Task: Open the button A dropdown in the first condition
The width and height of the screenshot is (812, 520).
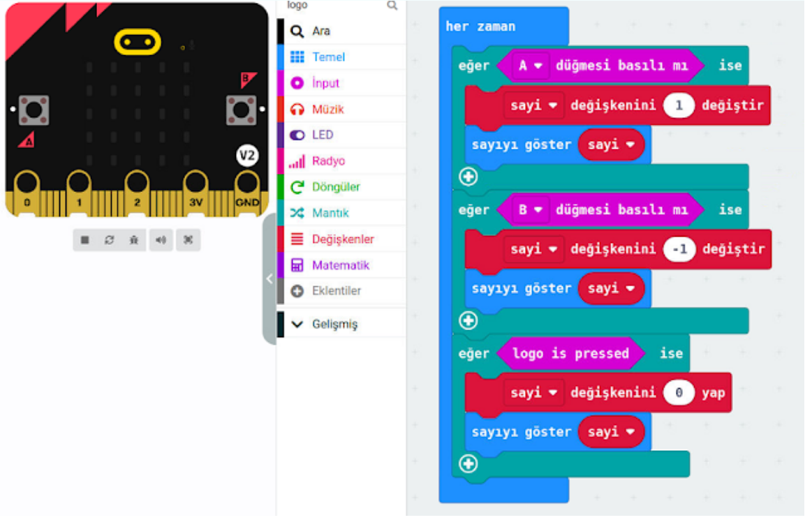Action: tap(531, 66)
